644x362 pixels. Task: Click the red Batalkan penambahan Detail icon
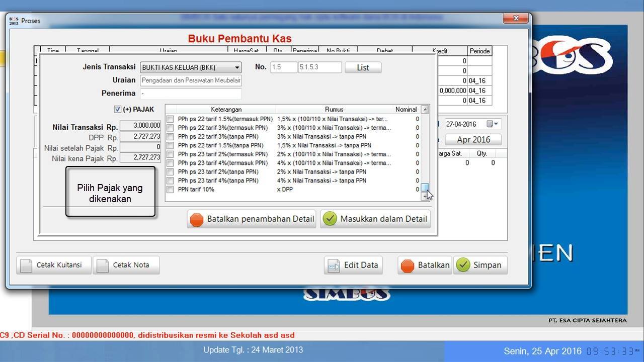(197, 219)
